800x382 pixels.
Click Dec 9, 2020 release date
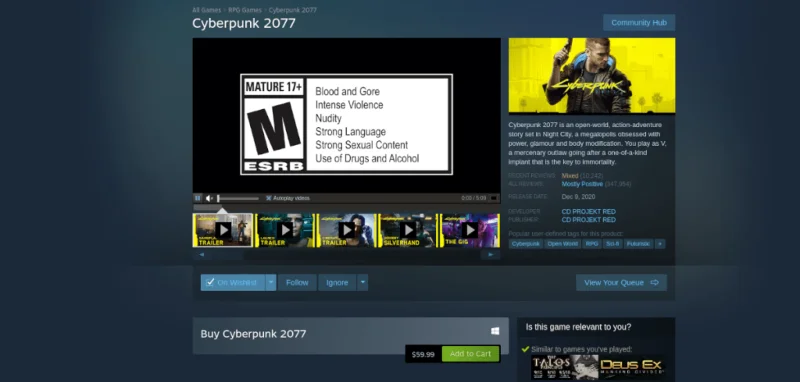(x=578, y=197)
